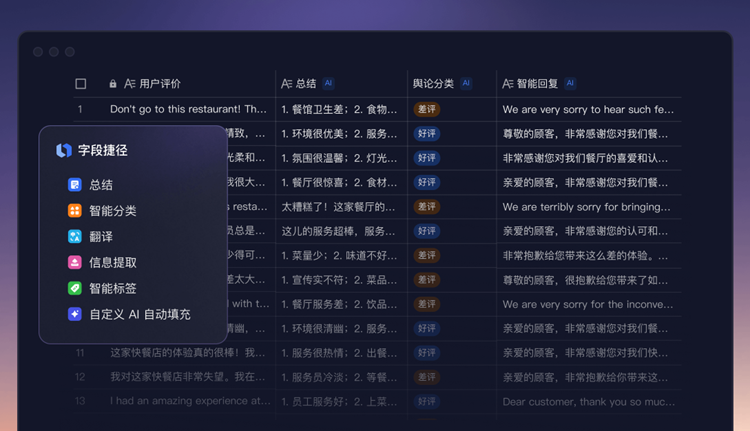
Task: Click cell "非常感谢您对我们餐厅的喜爱和认..."
Action: 585,158
